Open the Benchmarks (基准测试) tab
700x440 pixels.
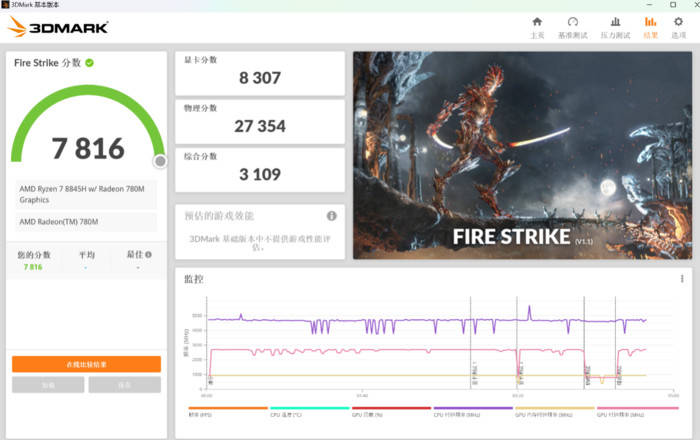tap(573, 28)
